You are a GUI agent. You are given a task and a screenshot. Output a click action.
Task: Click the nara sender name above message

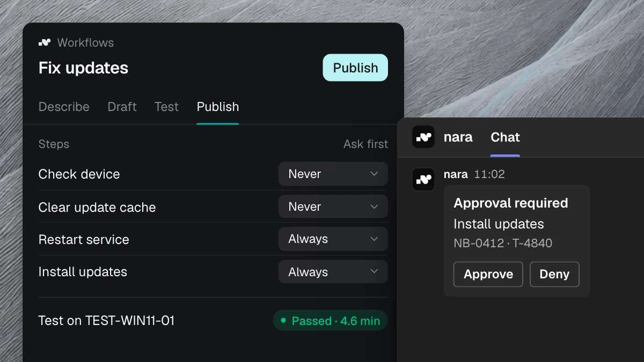pos(456,174)
